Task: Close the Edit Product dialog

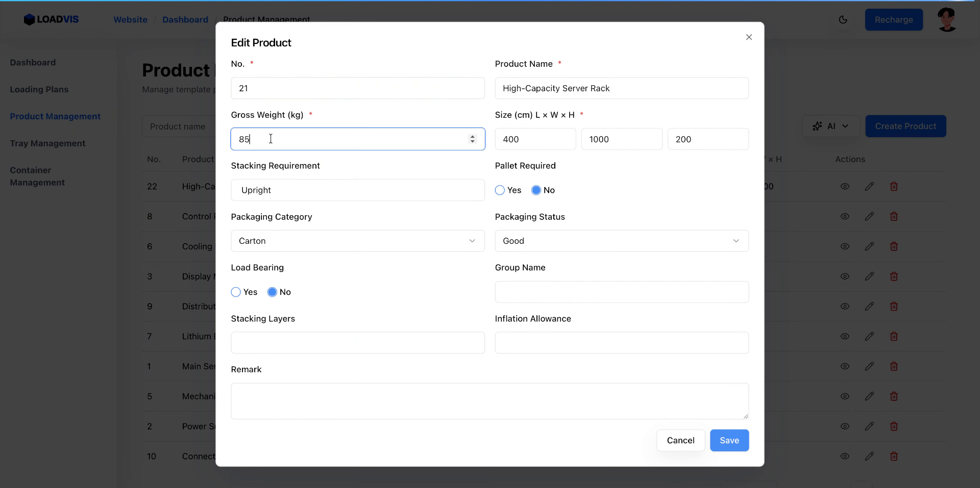Action: coord(749,37)
